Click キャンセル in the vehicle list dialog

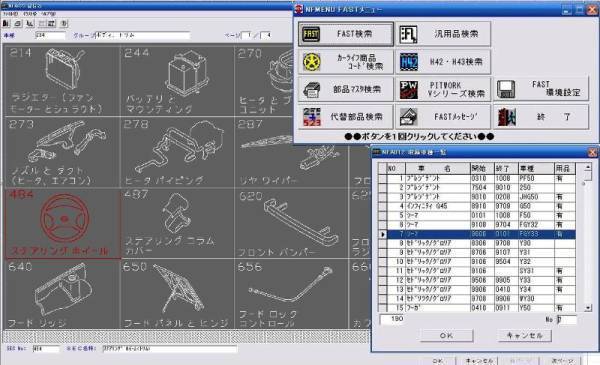click(x=525, y=336)
